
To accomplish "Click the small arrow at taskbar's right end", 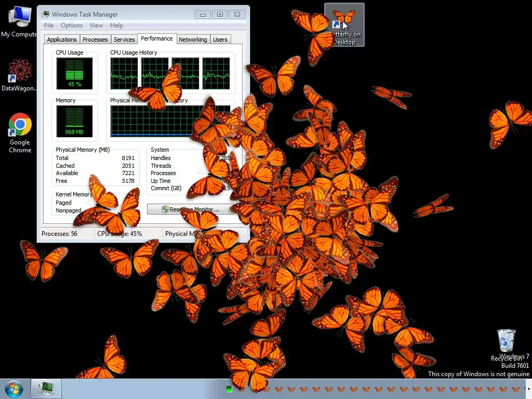I will pos(528,389).
